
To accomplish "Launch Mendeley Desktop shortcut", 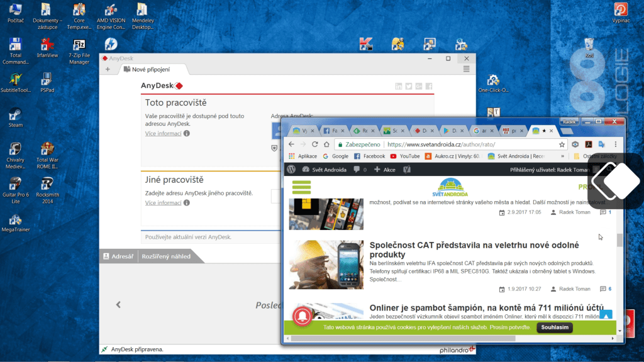I will (x=143, y=16).
